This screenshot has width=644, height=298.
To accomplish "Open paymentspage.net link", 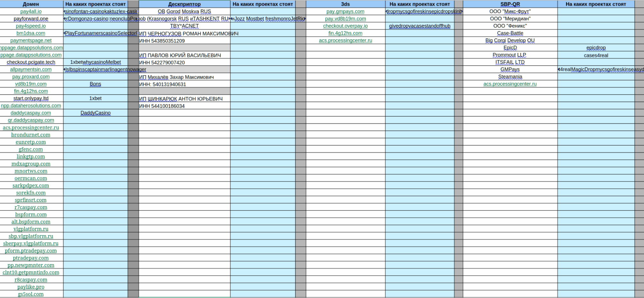I will coord(31,41).
